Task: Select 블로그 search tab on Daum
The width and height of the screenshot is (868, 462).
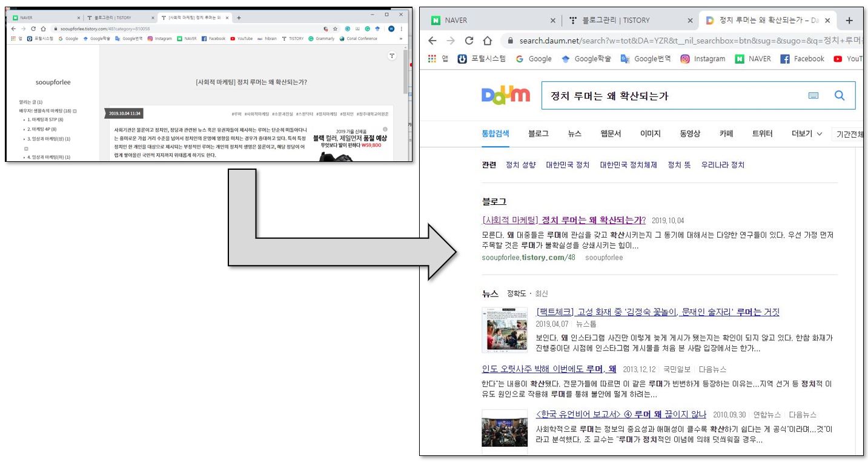Action: tap(538, 133)
